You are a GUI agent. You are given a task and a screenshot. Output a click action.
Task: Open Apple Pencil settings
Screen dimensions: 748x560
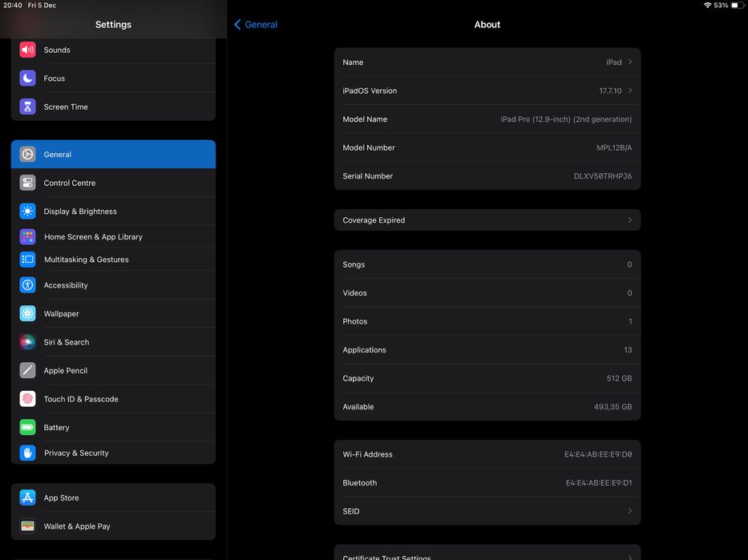click(113, 370)
